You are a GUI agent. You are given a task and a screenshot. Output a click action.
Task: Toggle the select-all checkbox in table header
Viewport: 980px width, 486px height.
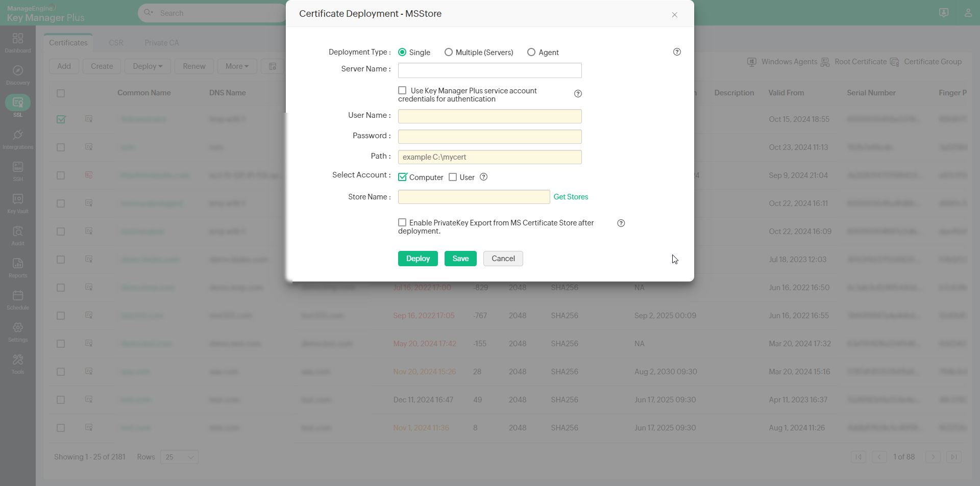61,93
